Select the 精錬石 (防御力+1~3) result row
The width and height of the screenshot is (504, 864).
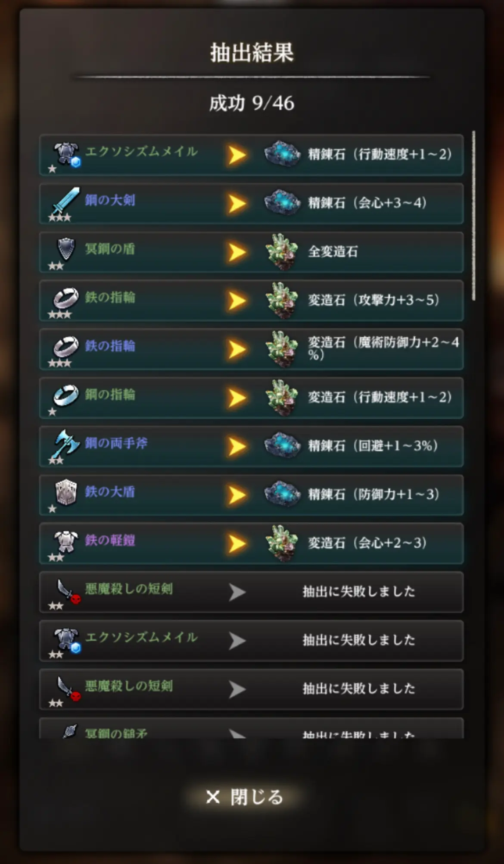click(252, 495)
